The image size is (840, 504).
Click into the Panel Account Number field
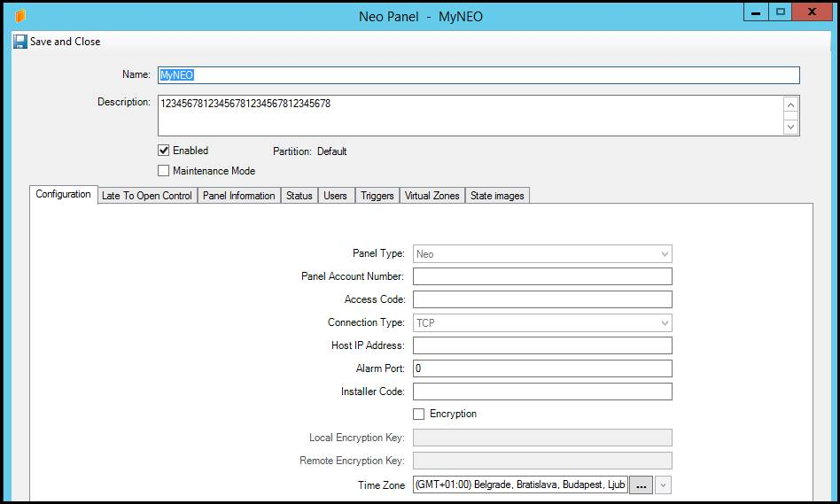[x=542, y=276]
